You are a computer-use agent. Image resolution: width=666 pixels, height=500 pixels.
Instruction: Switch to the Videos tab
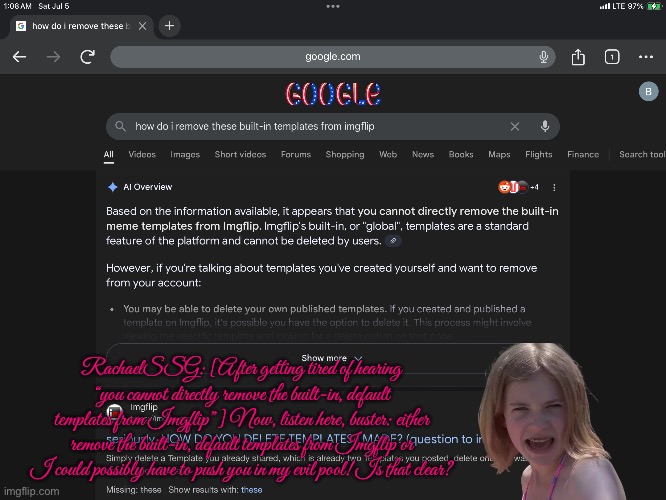point(142,155)
